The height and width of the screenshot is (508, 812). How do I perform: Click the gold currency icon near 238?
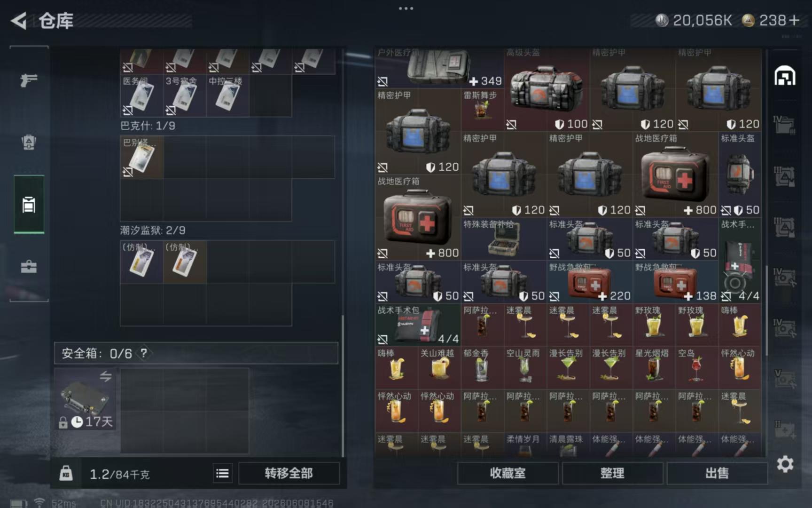748,20
